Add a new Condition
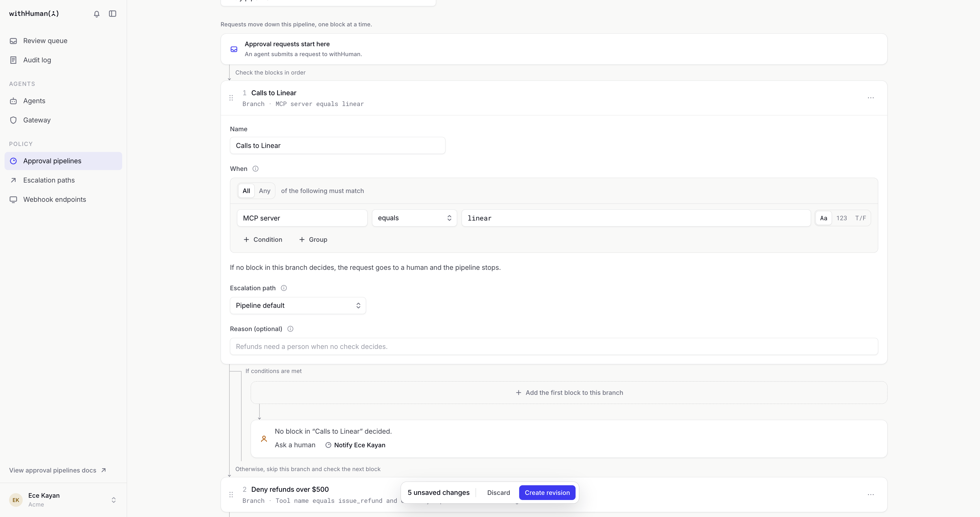The width and height of the screenshot is (980, 517). 263,240
